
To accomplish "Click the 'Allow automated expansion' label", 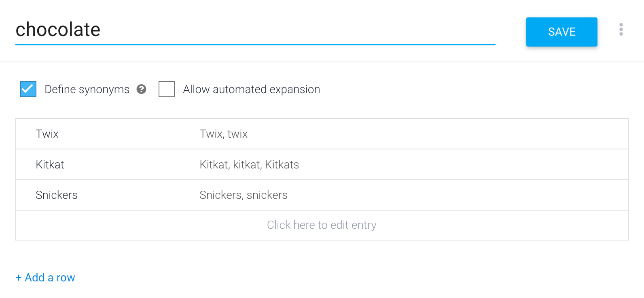I will 252,89.
